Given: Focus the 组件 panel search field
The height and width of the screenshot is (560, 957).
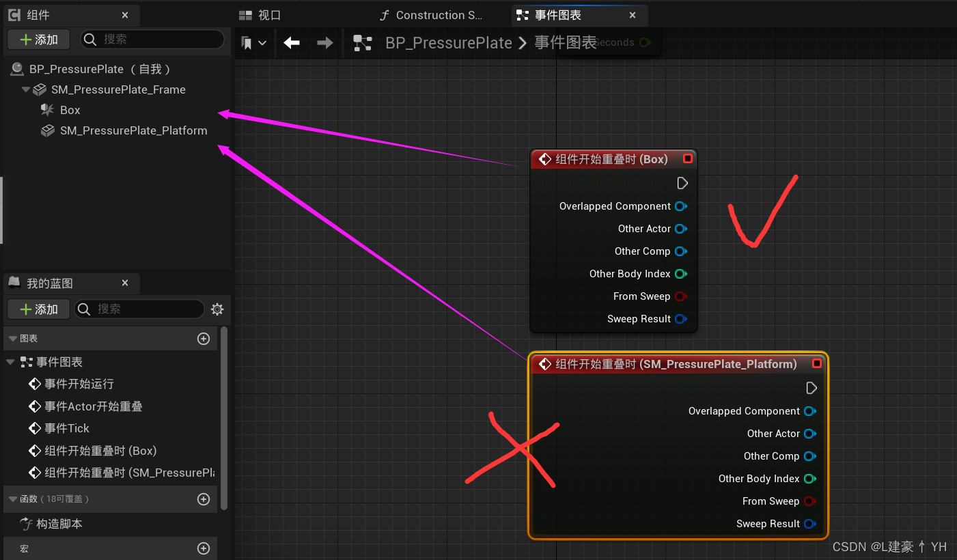Looking at the screenshot, I should 152,40.
